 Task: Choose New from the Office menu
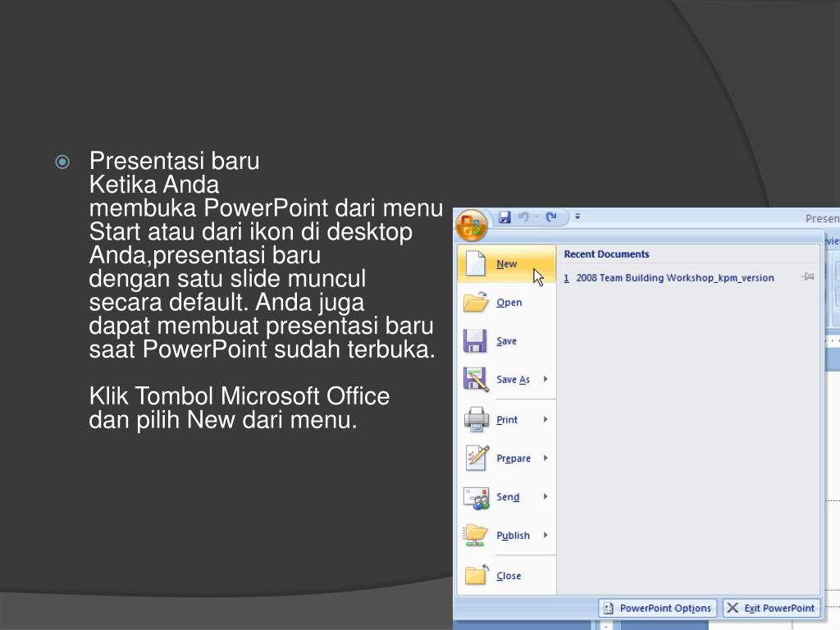coord(507,263)
